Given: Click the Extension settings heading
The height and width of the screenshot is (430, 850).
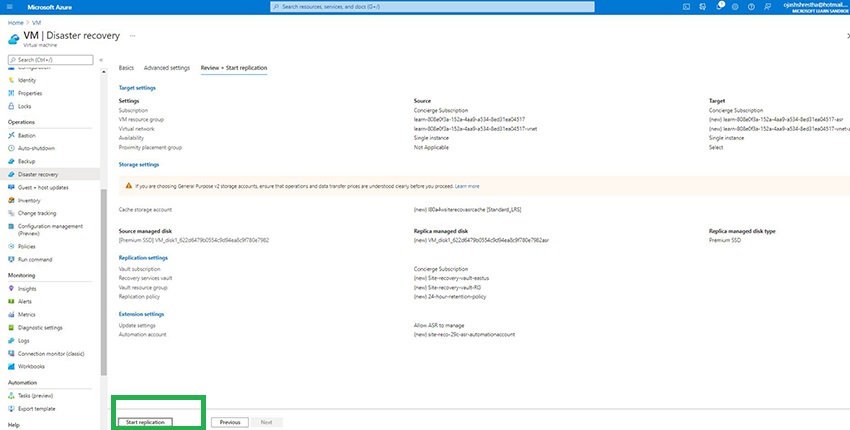Looking at the screenshot, I should pos(141,314).
